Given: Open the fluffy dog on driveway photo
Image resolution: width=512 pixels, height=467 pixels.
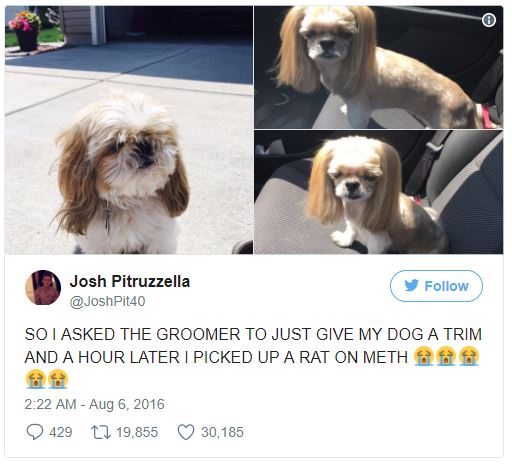Looking at the screenshot, I should tap(129, 130).
